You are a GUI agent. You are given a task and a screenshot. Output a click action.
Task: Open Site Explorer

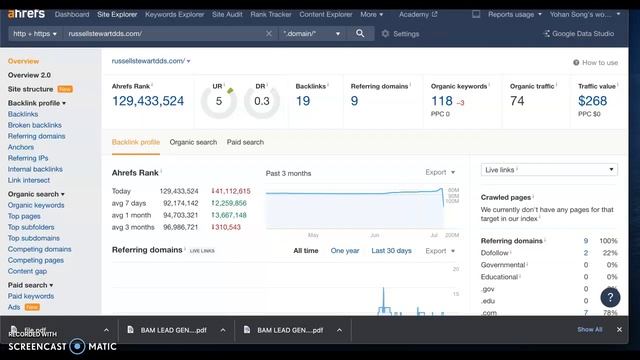pos(117,14)
